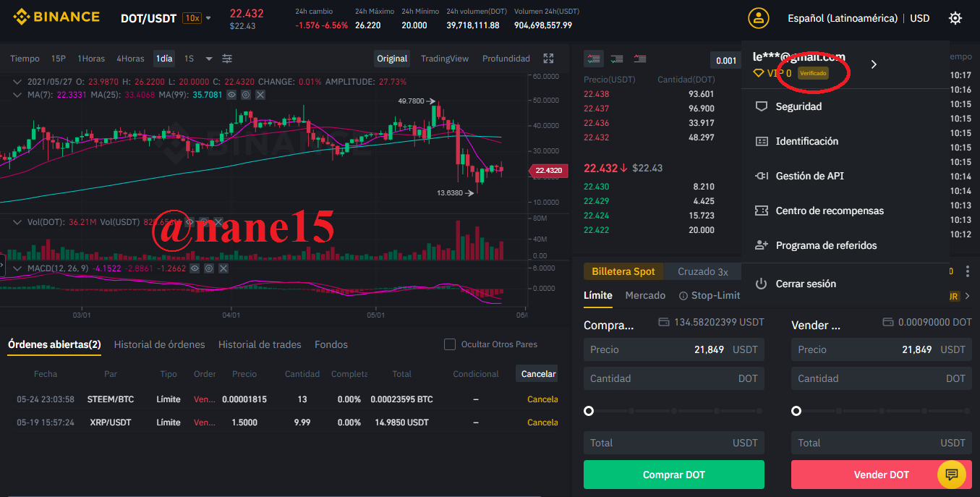The image size is (980, 497).
Task: Switch chart to Profundidad view
Action: click(x=506, y=59)
